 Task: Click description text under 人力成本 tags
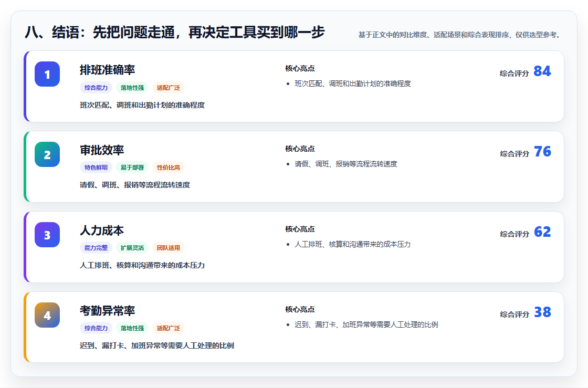click(142, 266)
